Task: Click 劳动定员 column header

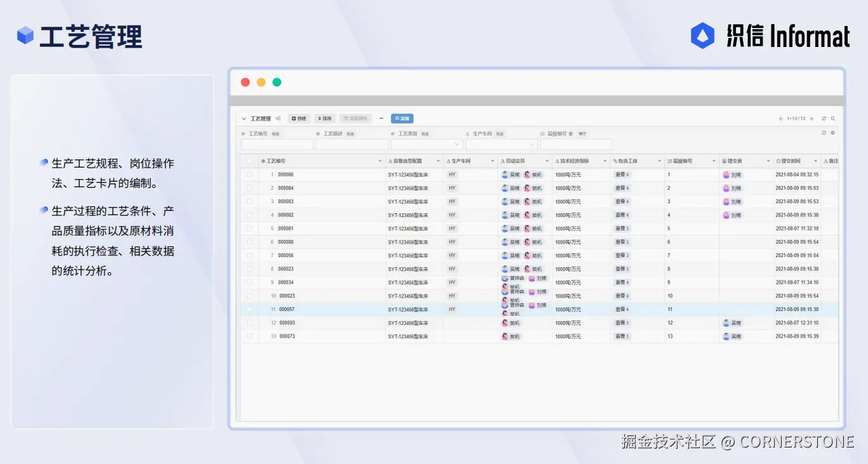Action: click(x=525, y=161)
